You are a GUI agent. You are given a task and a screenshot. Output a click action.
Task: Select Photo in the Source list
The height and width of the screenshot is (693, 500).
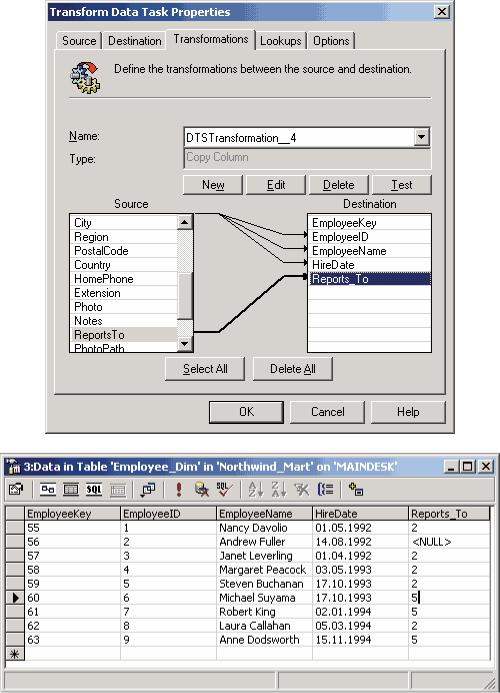tap(124, 307)
